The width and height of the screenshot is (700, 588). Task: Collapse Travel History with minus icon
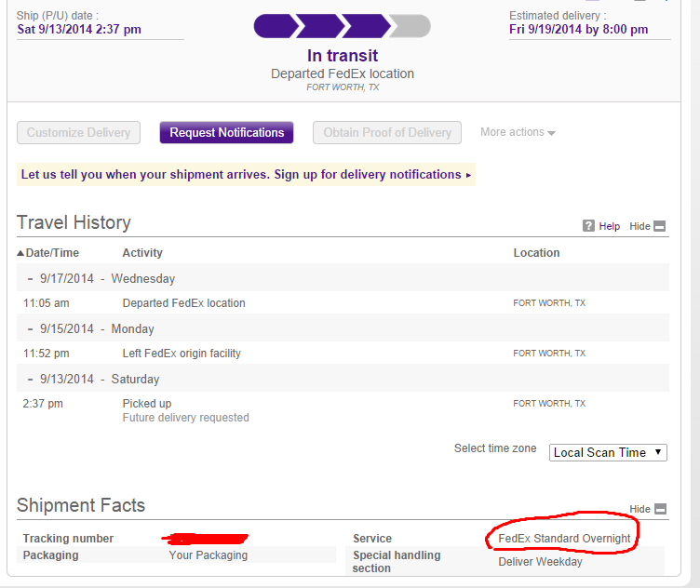click(659, 226)
